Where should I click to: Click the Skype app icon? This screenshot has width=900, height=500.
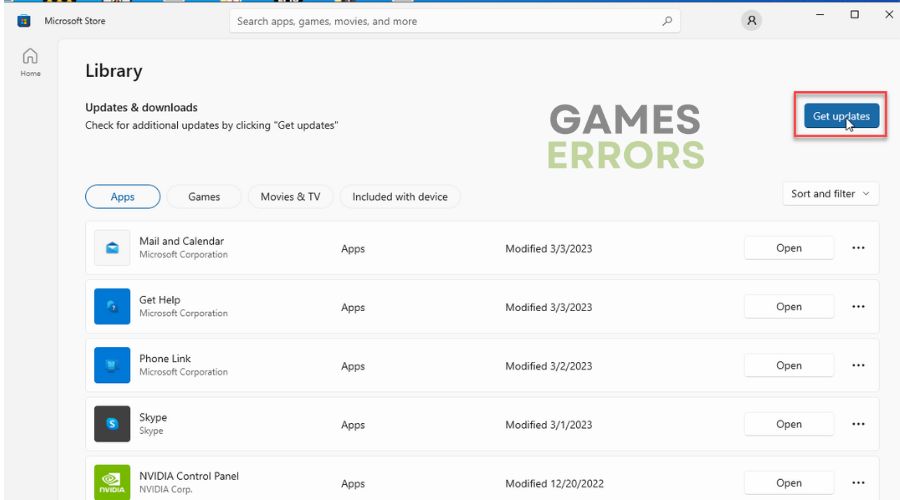click(x=112, y=424)
